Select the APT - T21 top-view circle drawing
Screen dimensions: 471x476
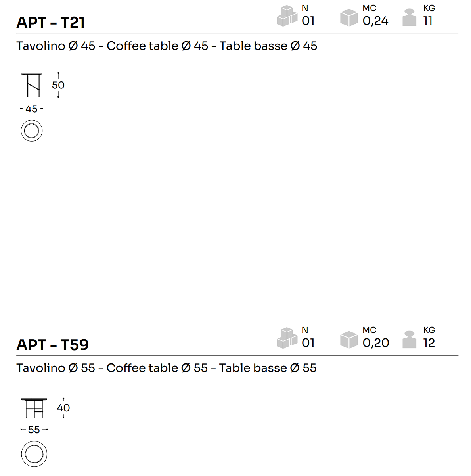click(32, 131)
